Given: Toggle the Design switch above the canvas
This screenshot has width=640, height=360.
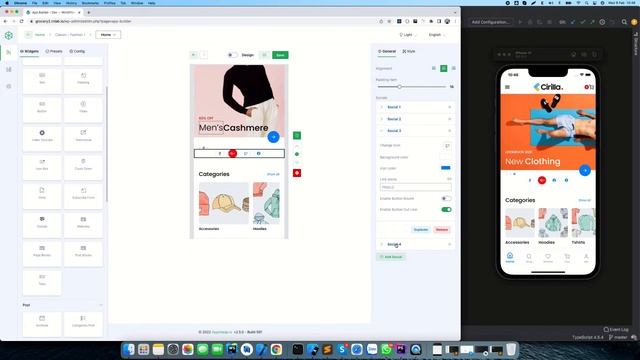Looking at the screenshot, I should click(233, 55).
